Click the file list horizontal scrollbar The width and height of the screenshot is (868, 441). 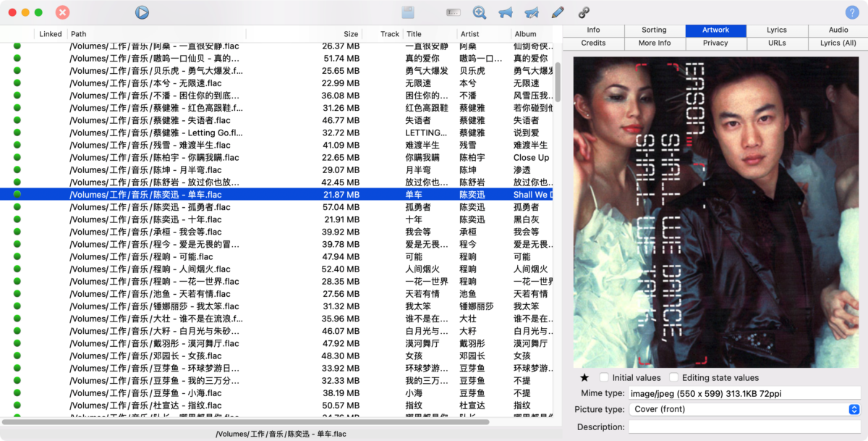pos(246,421)
